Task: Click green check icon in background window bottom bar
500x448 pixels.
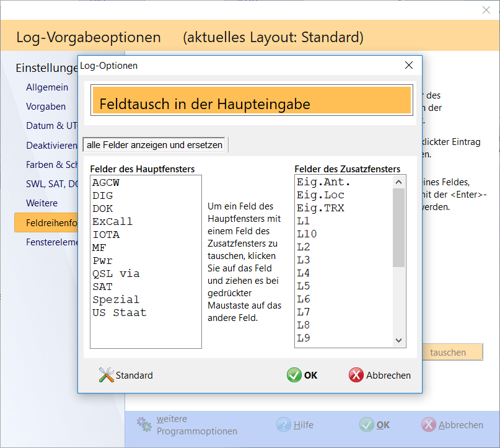Action: click(x=366, y=424)
